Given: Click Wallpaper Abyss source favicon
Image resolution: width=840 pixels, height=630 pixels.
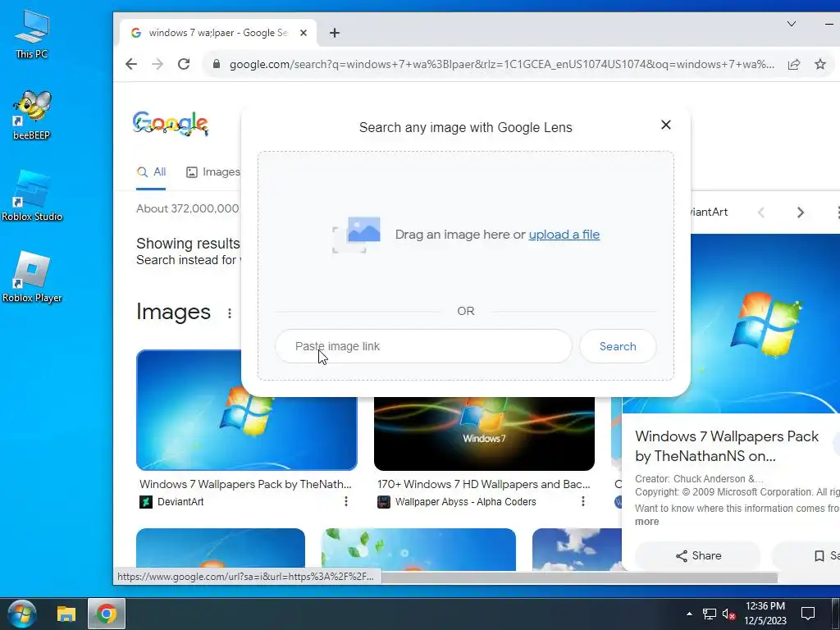Looking at the screenshot, I should 384,502.
